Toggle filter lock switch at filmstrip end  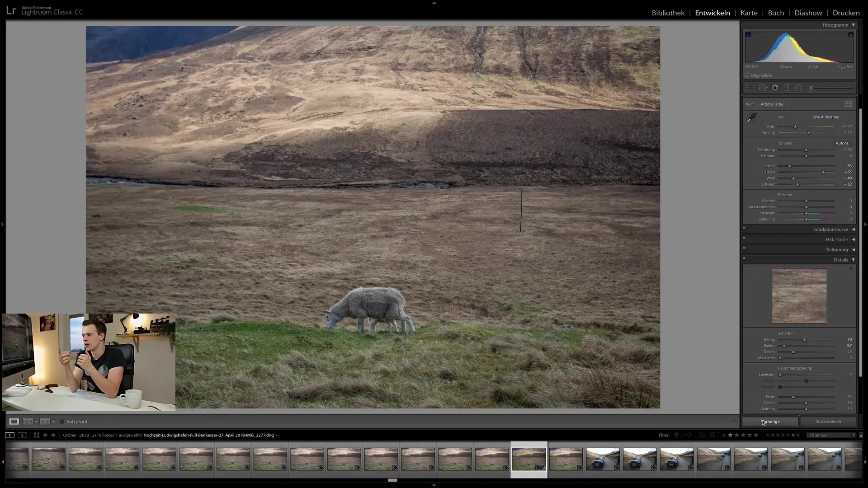tap(861, 435)
